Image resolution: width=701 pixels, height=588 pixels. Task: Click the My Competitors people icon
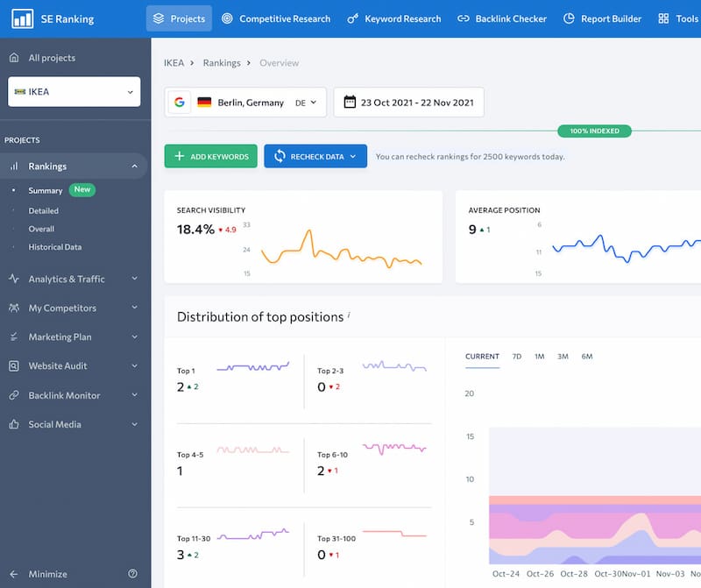(x=14, y=308)
